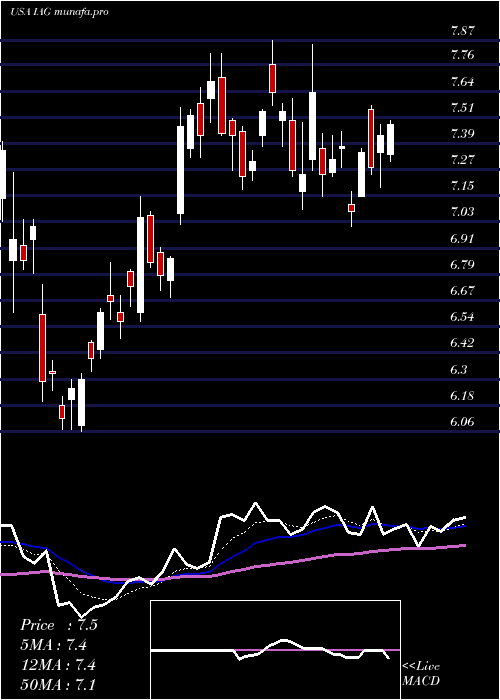The image size is (500, 700).
Task: Click the 7.15 price axis label
Action: click(463, 185)
